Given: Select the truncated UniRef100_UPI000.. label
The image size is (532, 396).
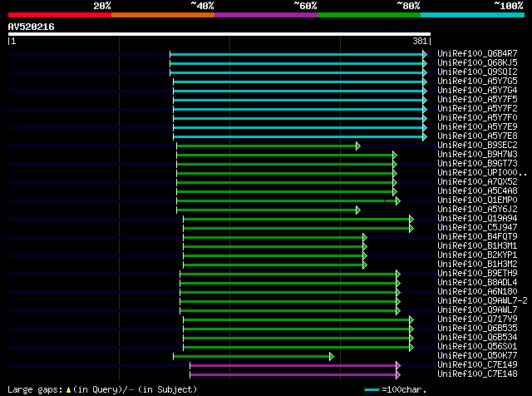Looking at the screenshot, I should 482,173.
